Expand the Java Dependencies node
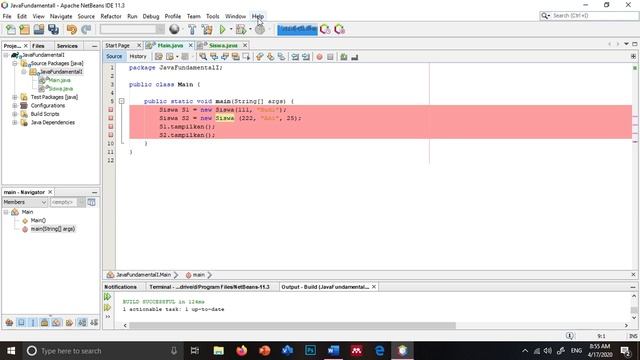 tap(15, 122)
